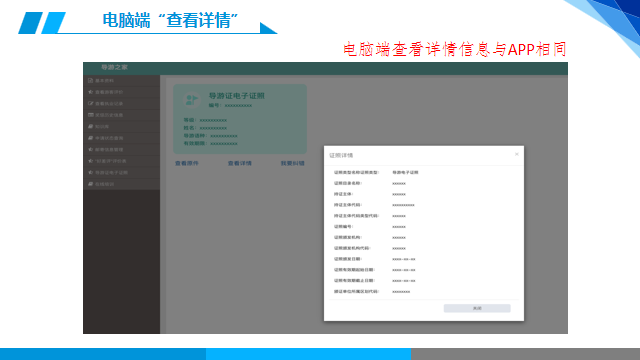The width and height of the screenshot is (640, 360).
Task: Close the 证照详情 dialog with the X
Action: coord(517,154)
